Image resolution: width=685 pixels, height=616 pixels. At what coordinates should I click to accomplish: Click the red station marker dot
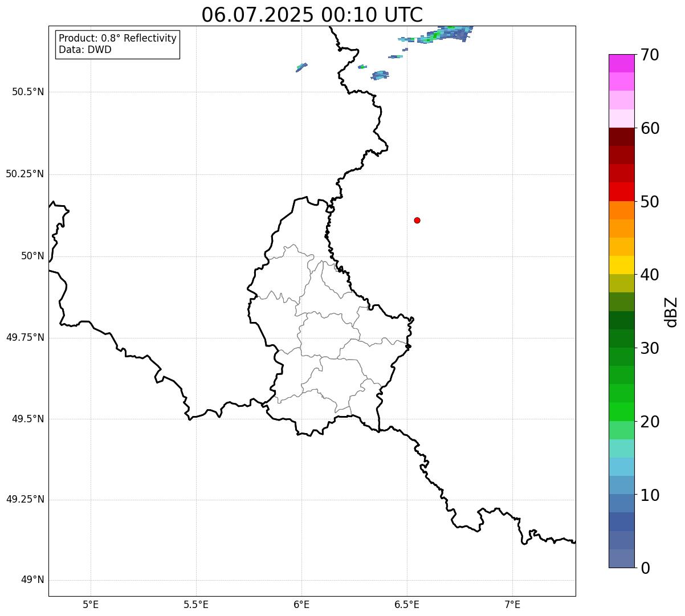417,220
